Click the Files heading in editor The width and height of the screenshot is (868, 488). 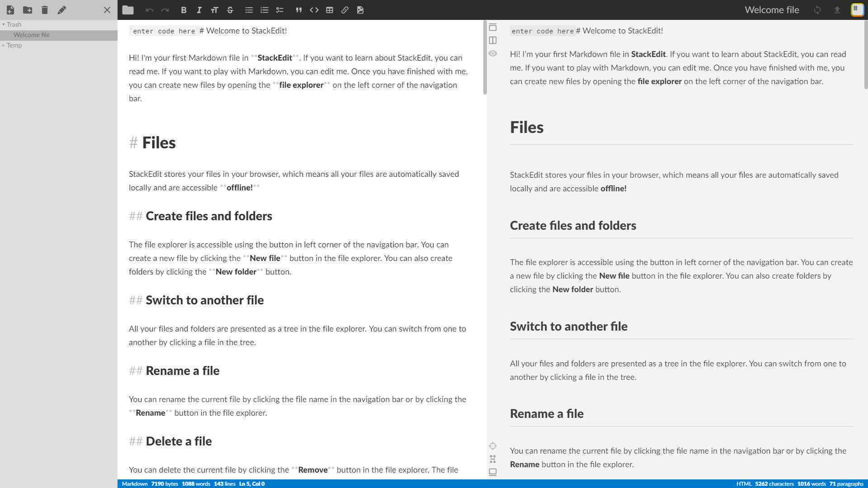[x=159, y=142]
